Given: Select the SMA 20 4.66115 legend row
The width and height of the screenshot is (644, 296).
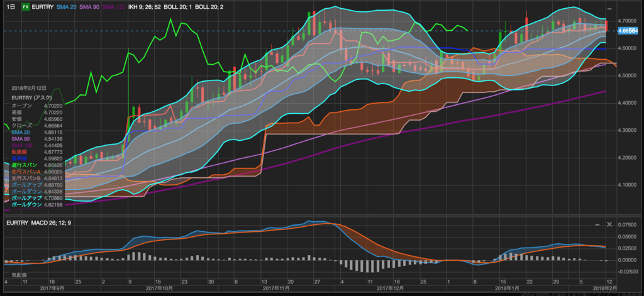Looking at the screenshot, I should 37,132.
